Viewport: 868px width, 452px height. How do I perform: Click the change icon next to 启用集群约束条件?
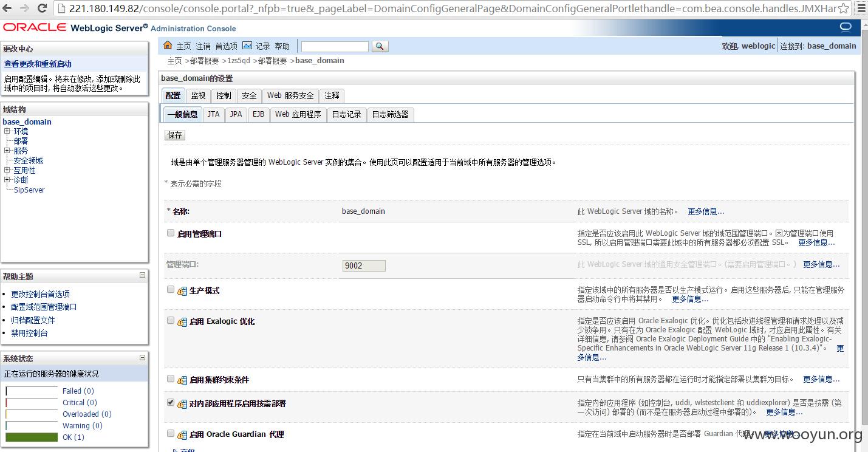182,380
